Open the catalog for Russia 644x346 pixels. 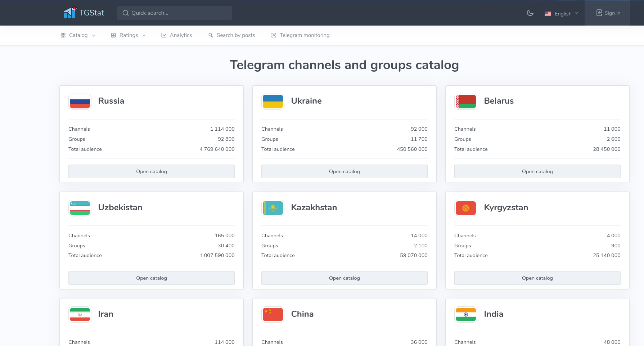tap(151, 171)
